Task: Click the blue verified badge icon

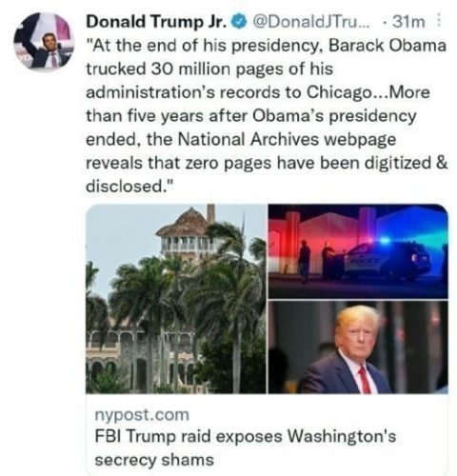Action: click(x=240, y=22)
